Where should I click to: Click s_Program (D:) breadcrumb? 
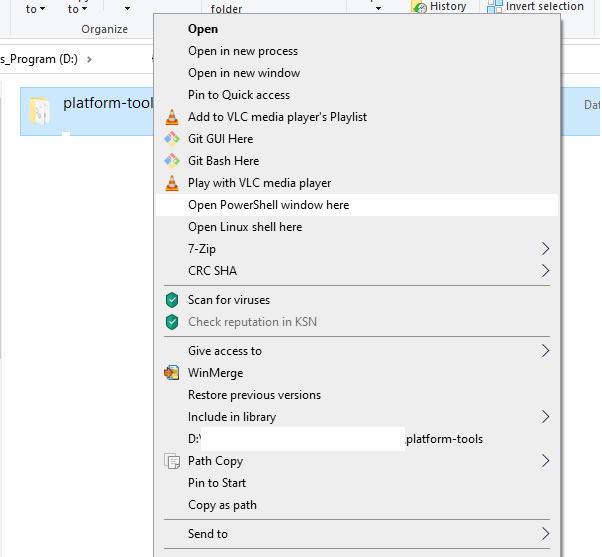pos(39,60)
